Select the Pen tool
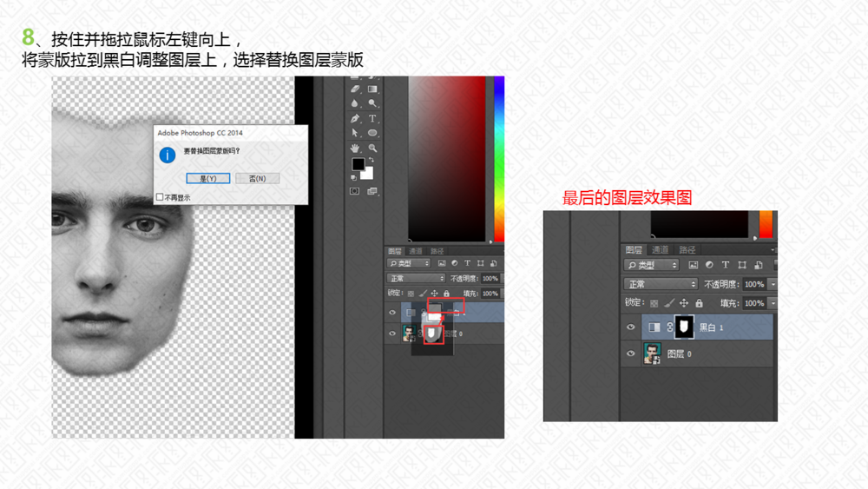Image resolution: width=868 pixels, height=489 pixels. 355,118
